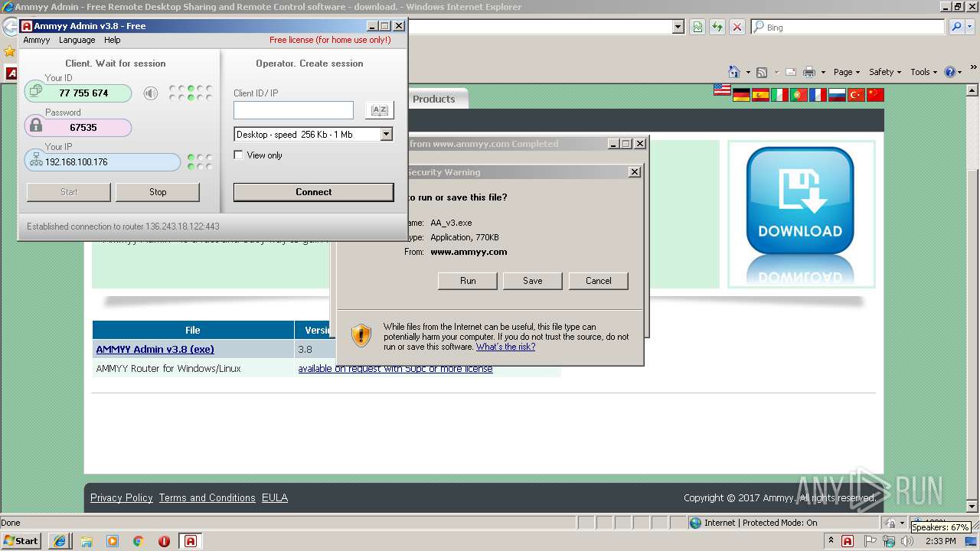Select the Chinese flag language
The height and width of the screenshot is (551, 980).
click(875, 95)
